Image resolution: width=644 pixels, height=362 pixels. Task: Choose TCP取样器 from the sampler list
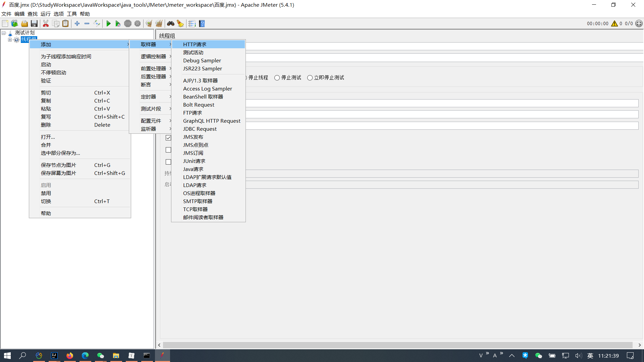pos(208,209)
